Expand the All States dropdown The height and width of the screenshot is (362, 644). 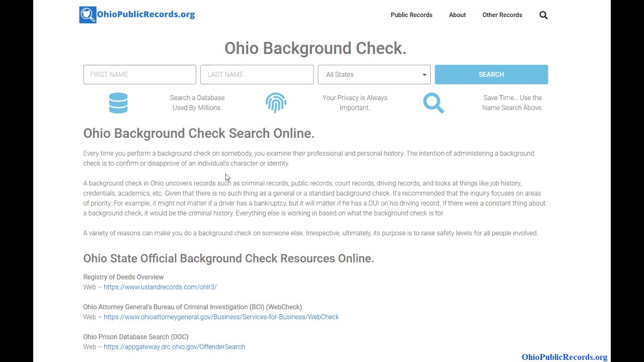[x=374, y=74]
